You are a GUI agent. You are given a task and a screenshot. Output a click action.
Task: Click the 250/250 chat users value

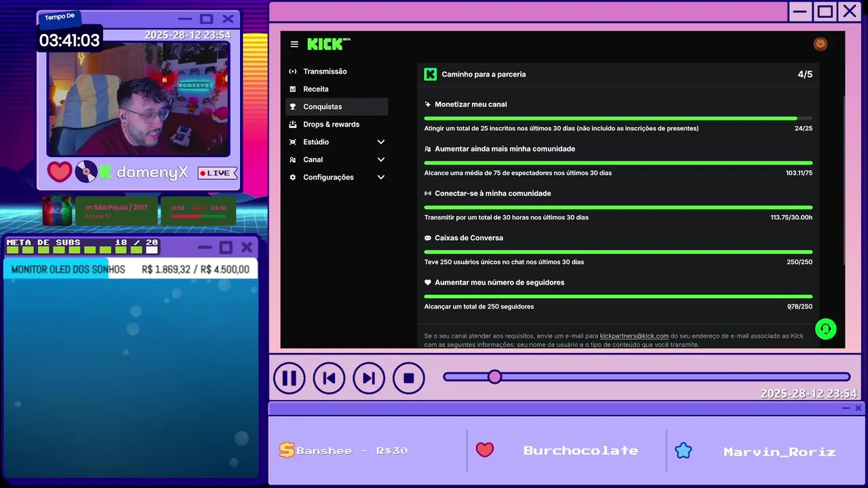(800, 262)
